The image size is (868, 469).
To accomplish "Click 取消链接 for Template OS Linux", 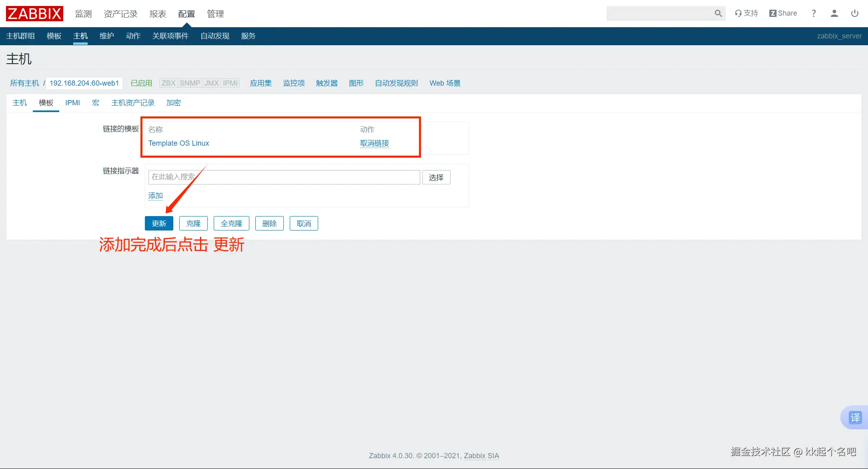I will click(374, 143).
